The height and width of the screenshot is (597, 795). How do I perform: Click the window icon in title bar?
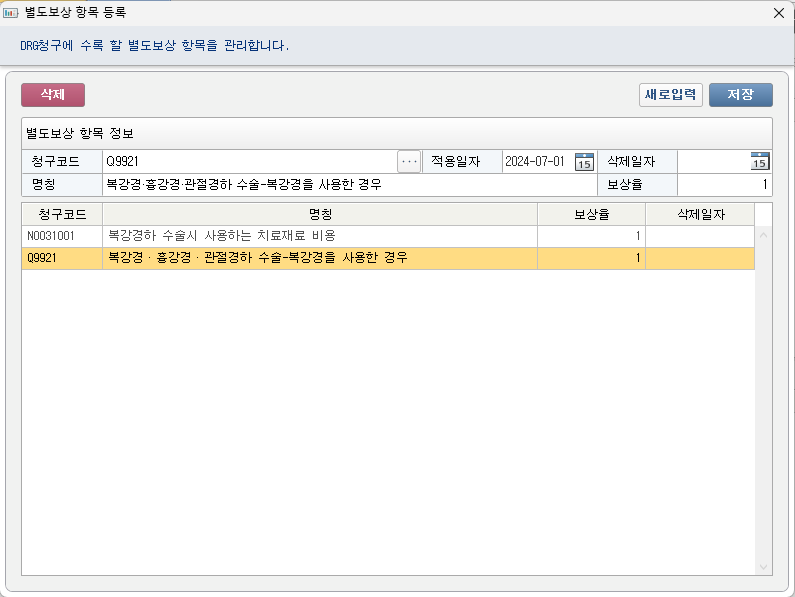[x=11, y=13]
